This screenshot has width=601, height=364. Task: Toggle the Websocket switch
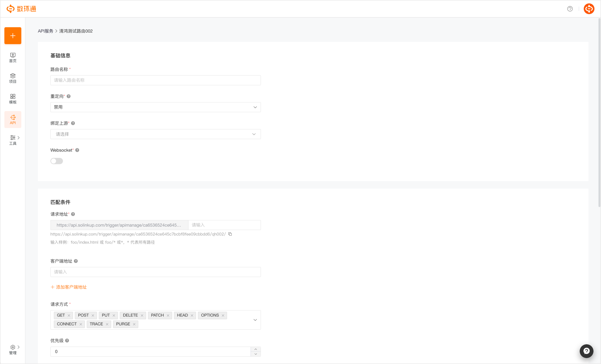coord(57,161)
